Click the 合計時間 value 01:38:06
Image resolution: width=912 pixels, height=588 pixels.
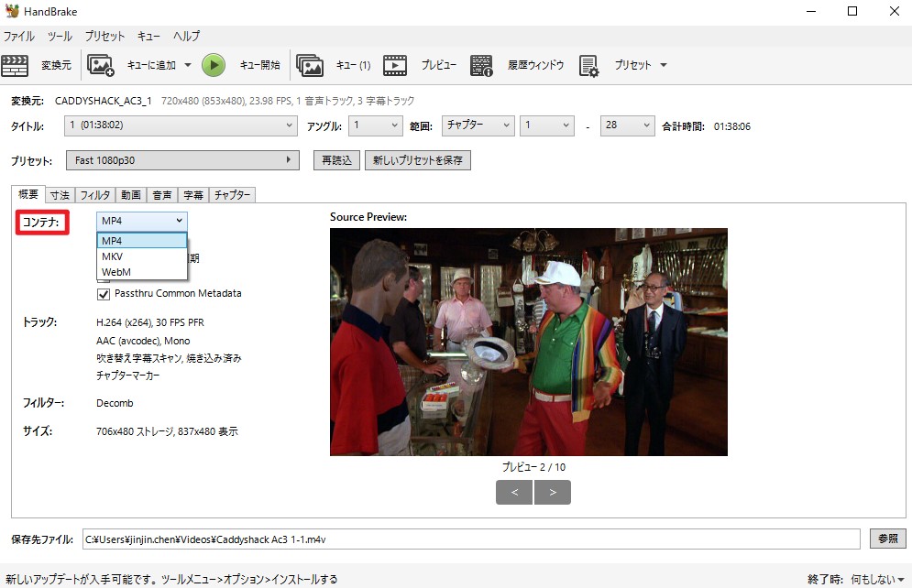point(732,126)
